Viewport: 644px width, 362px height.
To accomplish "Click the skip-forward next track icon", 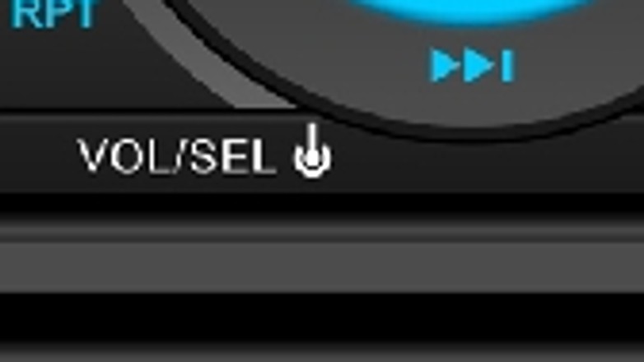I will pos(472,66).
